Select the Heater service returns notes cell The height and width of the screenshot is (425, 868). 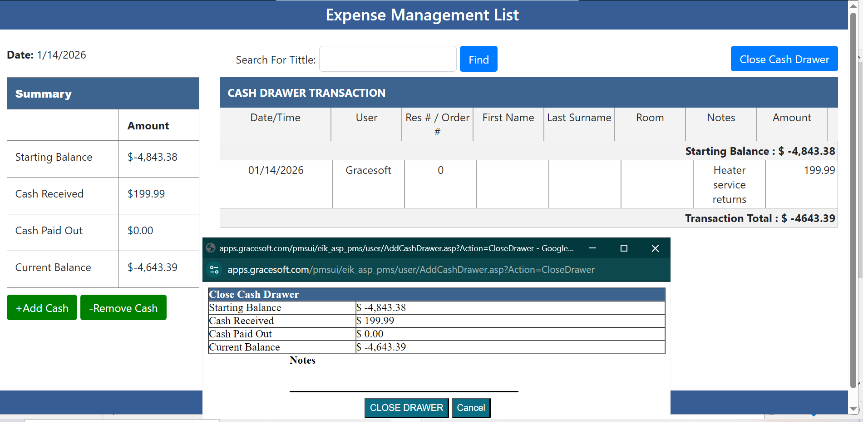pos(729,184)
